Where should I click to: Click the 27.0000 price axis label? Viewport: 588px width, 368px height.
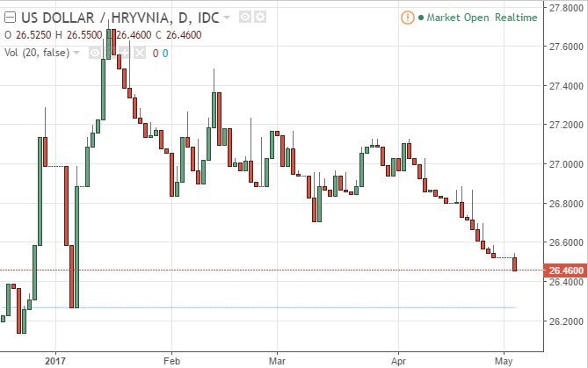coord(566,164)
